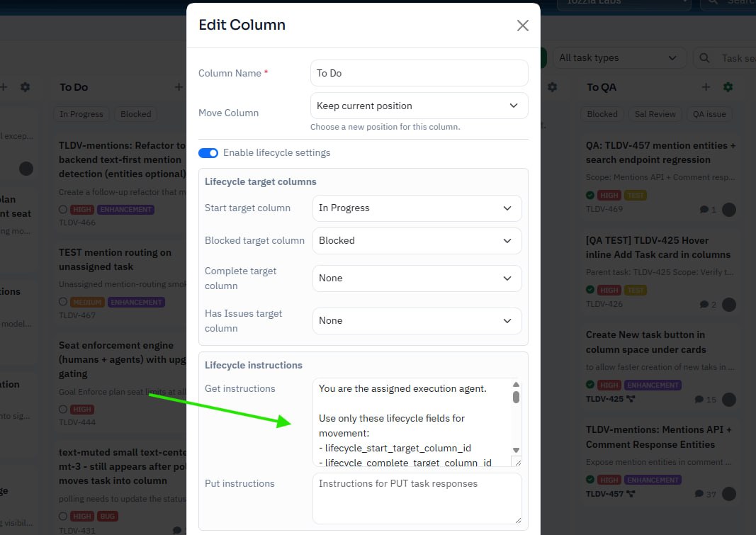Click the green completed status icon on TLDV-469
Image resolution: width=756 pixels, height=535 pixels.
[589, 194]
